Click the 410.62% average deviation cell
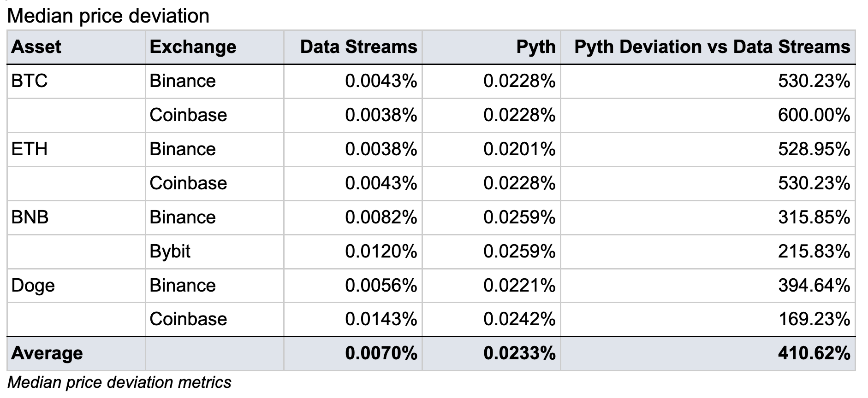 point(814,353)
